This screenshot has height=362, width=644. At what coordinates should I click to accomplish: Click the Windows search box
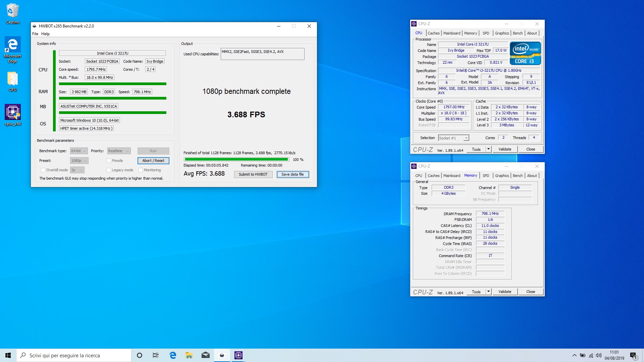74,355
